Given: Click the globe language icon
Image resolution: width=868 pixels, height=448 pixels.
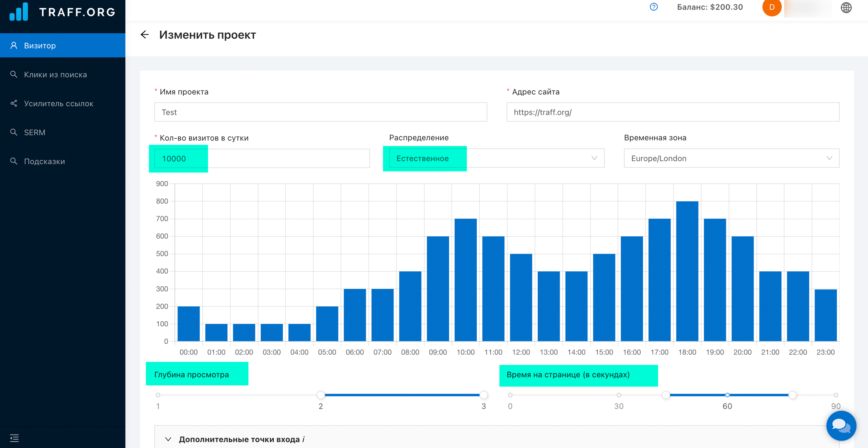Looking at the screenshot, I should (846, 7).
